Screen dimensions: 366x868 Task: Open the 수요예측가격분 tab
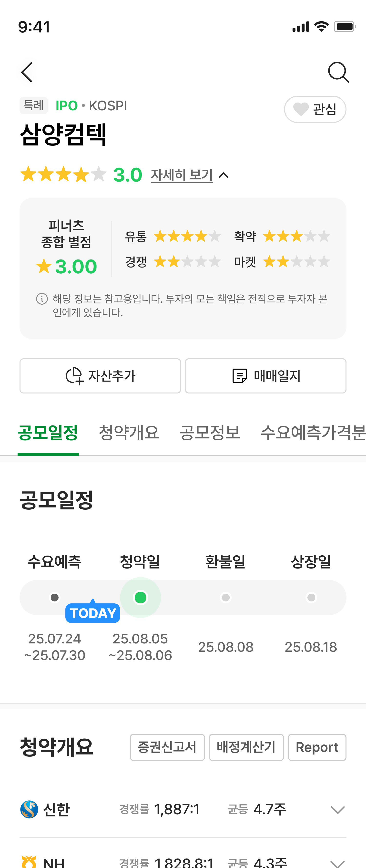tap(313, 433)
